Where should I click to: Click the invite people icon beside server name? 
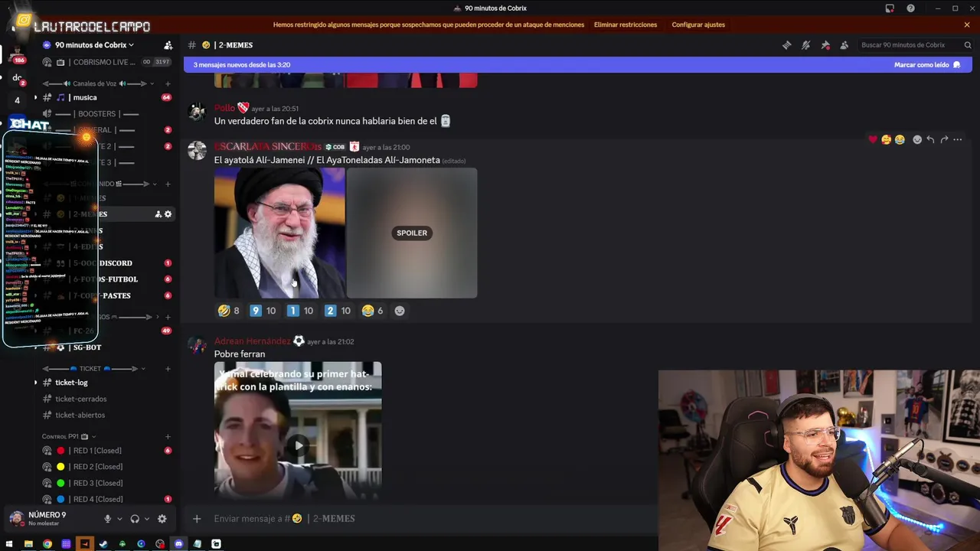[168, 45]
